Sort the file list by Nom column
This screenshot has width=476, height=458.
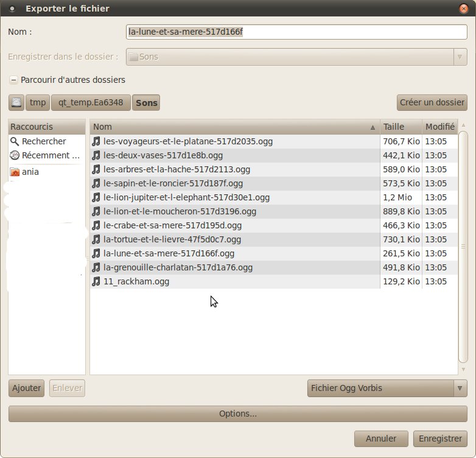[235, 127]
